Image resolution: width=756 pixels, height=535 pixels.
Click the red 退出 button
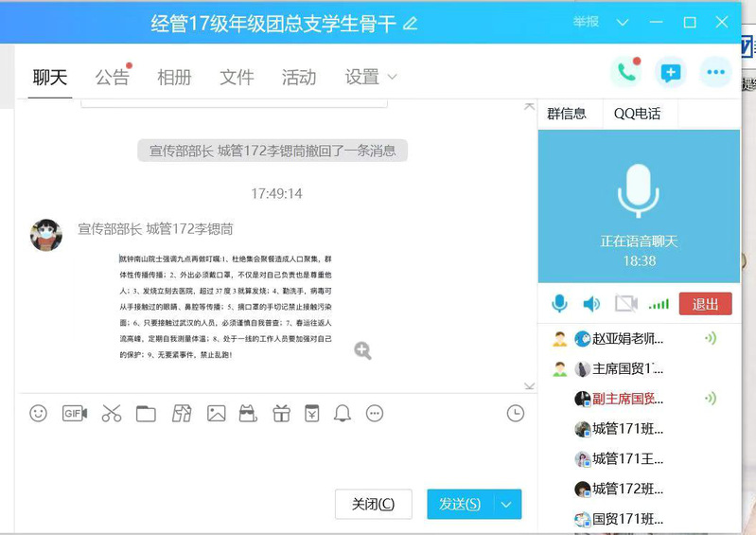pyautogui.click(x=705, y=304)
